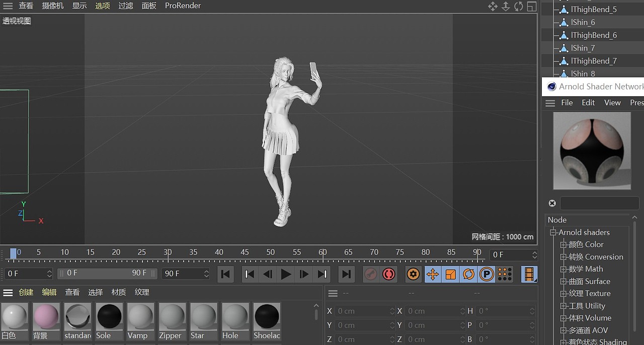Open the 编辑 material menu
The width and height of the screenshot is (644, 345).
point(49,292)
